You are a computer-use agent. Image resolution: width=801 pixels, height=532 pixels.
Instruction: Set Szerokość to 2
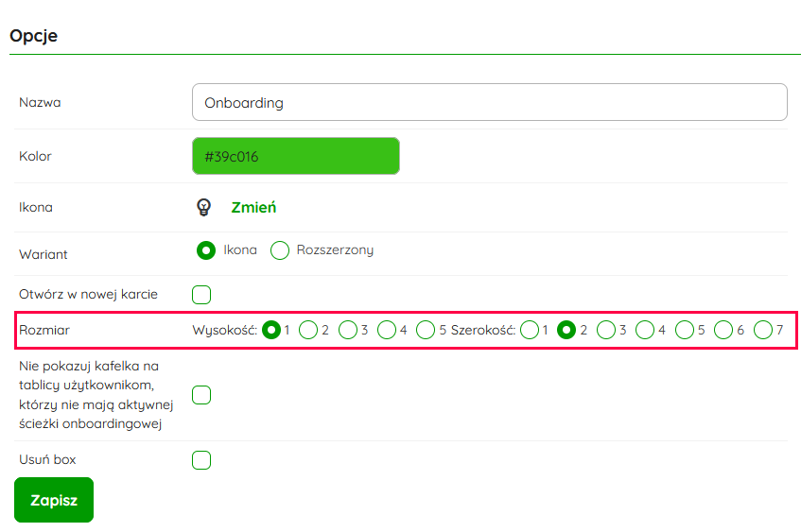(x=566, y=330)
